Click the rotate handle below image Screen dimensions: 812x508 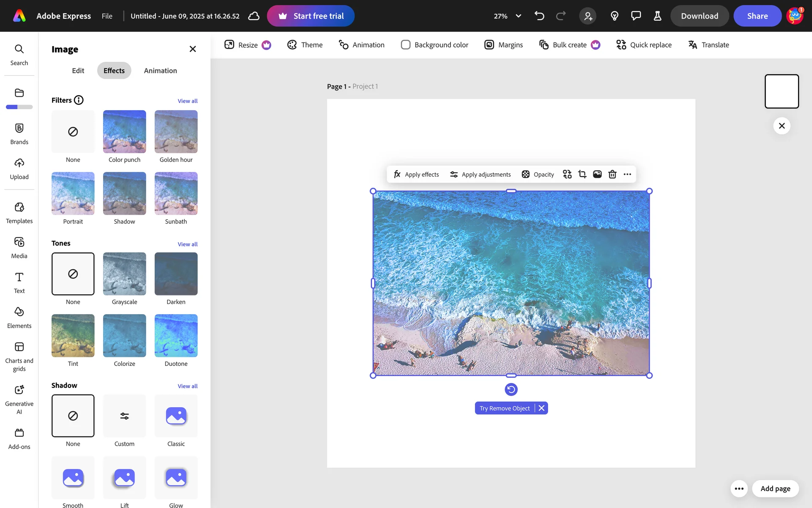tap(511, 389)
